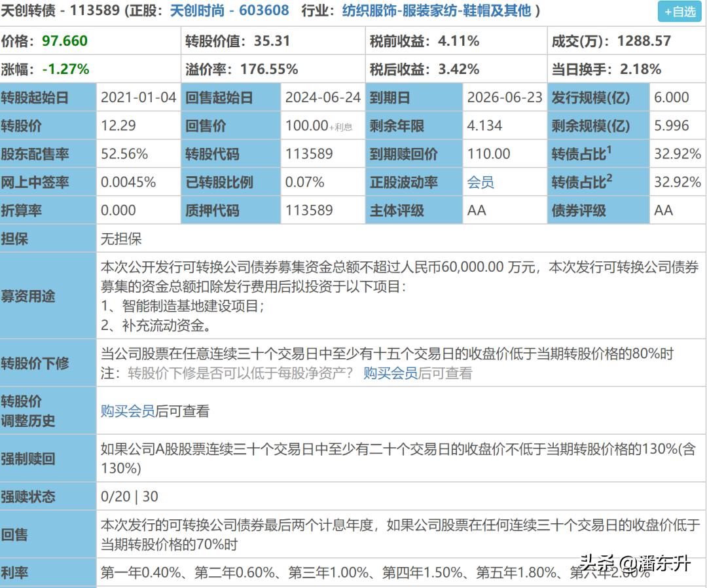
Task: Click the 转债占比 superscript 2 footnote
Action: tap(609, 177)
